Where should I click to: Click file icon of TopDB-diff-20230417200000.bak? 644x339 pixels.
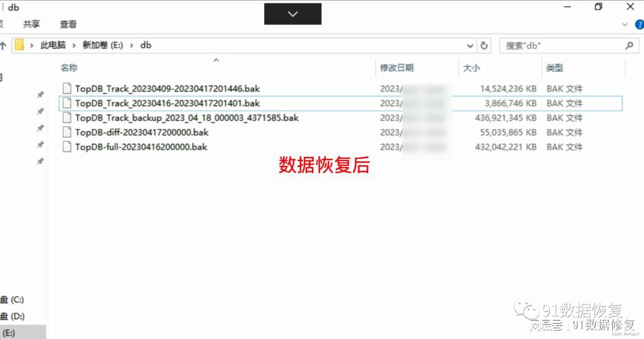[x=67, y=132]
